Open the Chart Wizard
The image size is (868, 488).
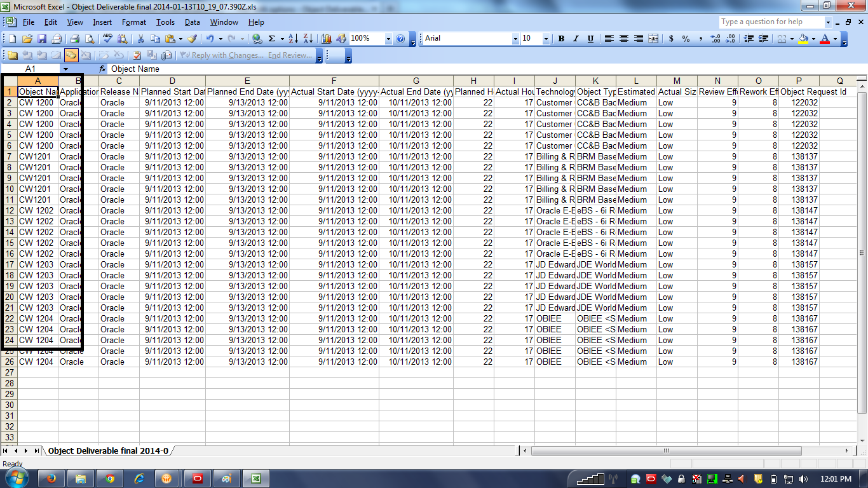pos(327,39)
